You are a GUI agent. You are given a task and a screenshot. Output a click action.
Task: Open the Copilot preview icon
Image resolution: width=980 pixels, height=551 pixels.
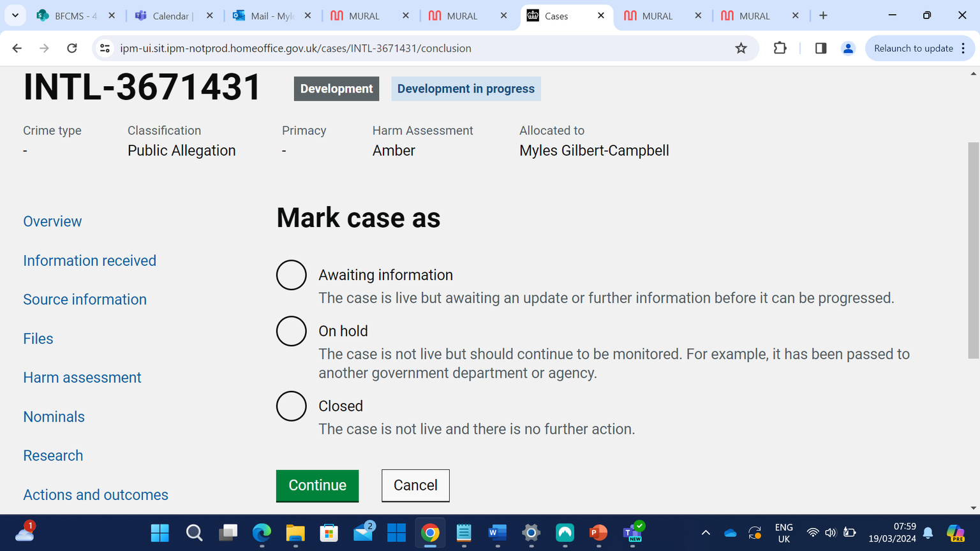pos(955,533)
